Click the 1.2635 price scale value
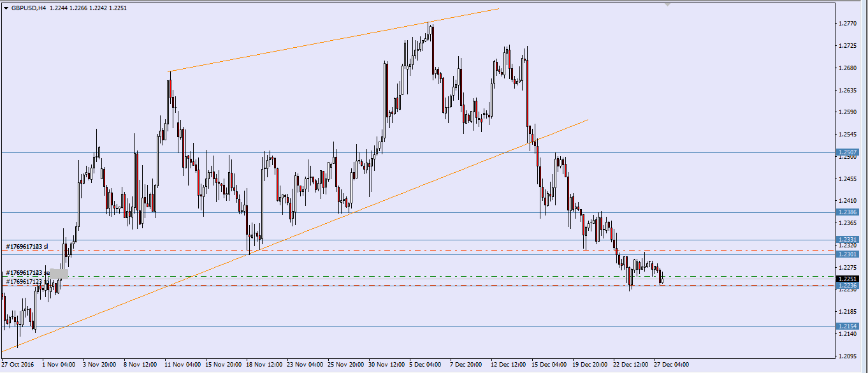 point(848,91)
